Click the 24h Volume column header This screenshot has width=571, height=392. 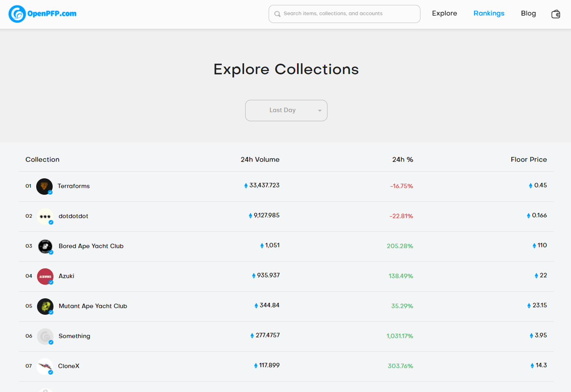(260, 159)
